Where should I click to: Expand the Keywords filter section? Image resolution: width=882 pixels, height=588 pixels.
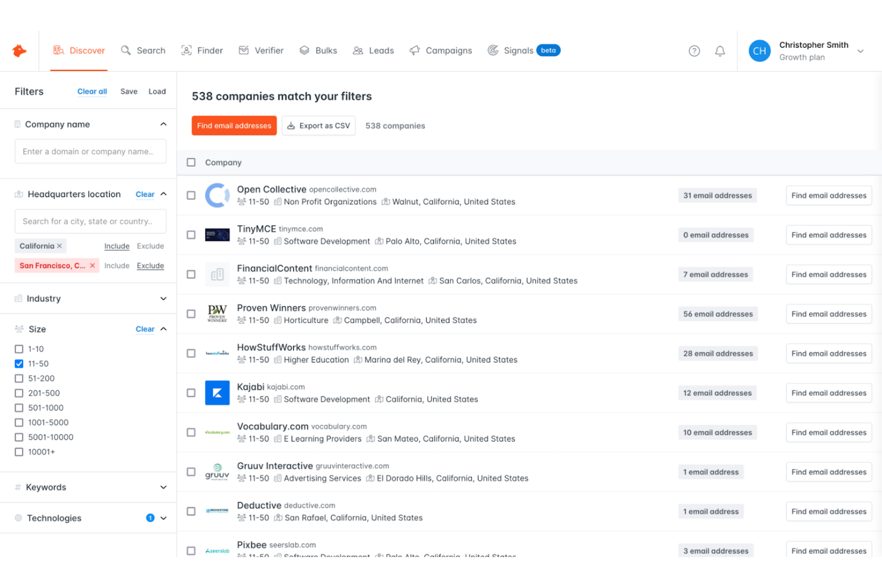(163, 487)
